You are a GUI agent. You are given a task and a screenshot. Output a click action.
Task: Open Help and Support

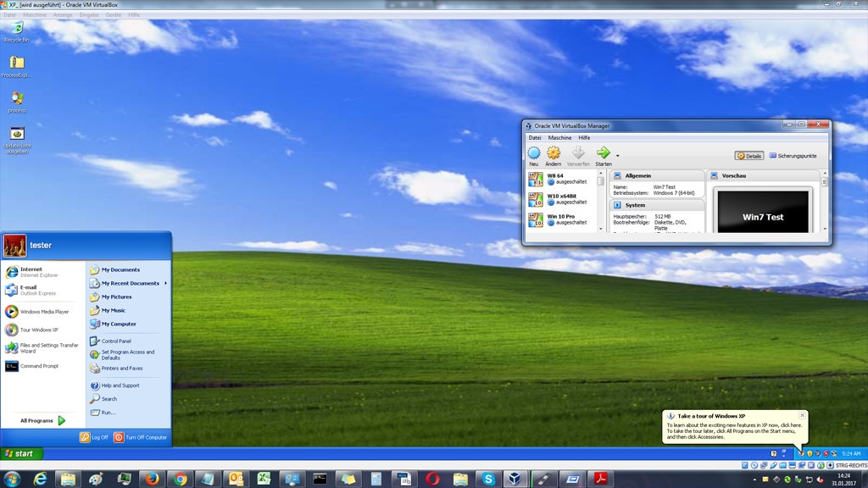tap(129, 385)
